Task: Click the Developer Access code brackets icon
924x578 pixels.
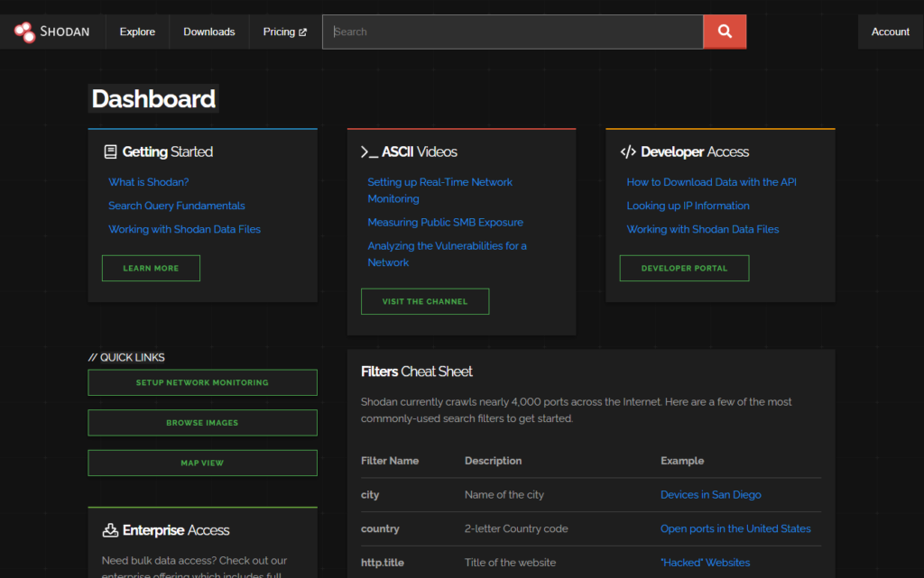Action: coord(628,151)
